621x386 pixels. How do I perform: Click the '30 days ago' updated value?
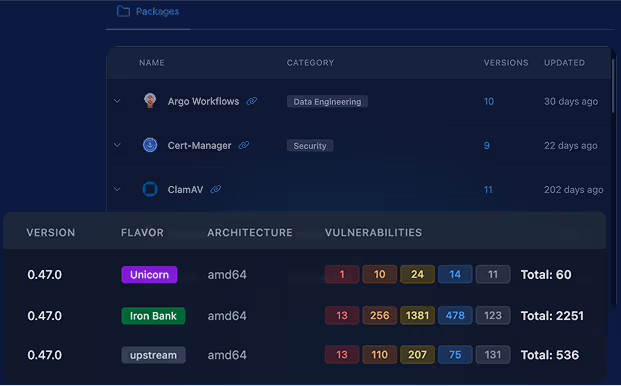[571, 101]
